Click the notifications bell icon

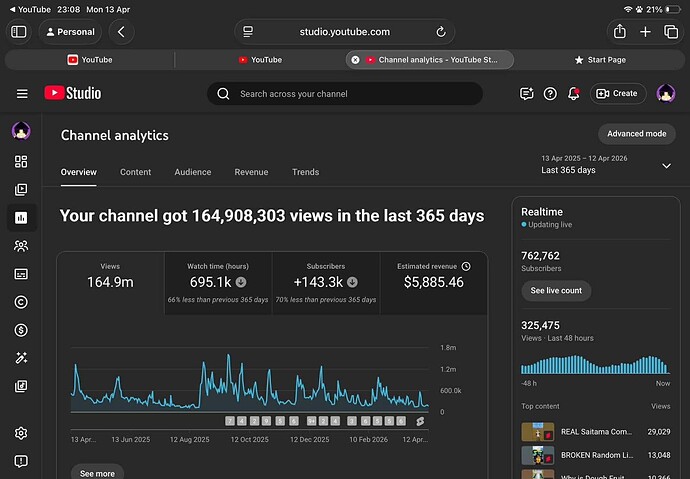[573, 94]
